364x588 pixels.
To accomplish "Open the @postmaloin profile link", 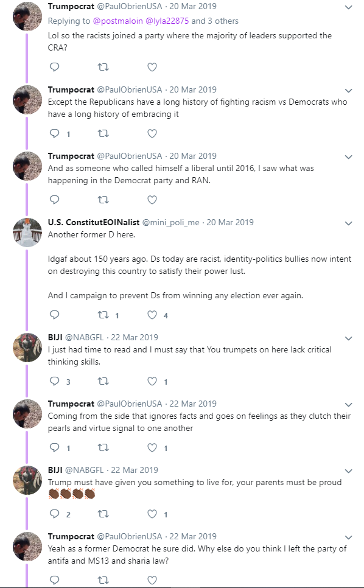I will coord(117,21).
